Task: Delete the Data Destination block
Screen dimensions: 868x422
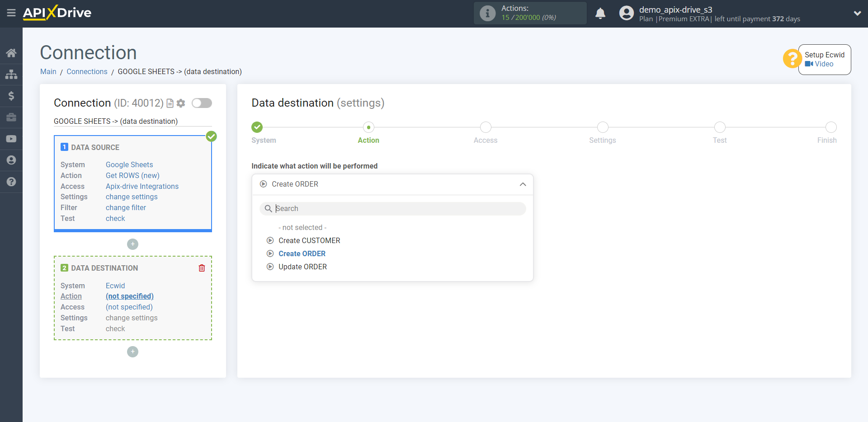Action: (x=202, y=268)
